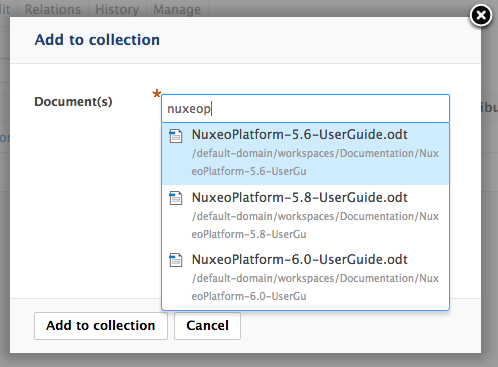Switch to the Relations tab
The image size is (498, 367).
(53, 9)
